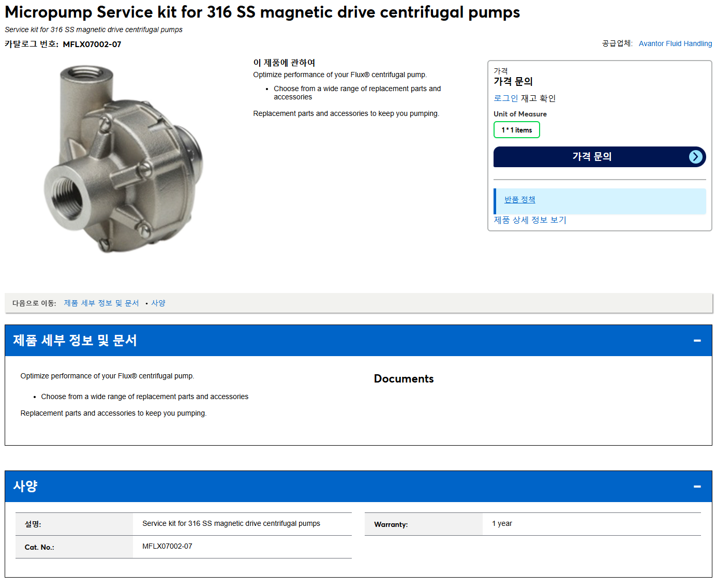Image resolution: width=716 pixels, height=588 pixels.
Task: Jump to 사양 anchor link
Action: click(x=158, y=303)
